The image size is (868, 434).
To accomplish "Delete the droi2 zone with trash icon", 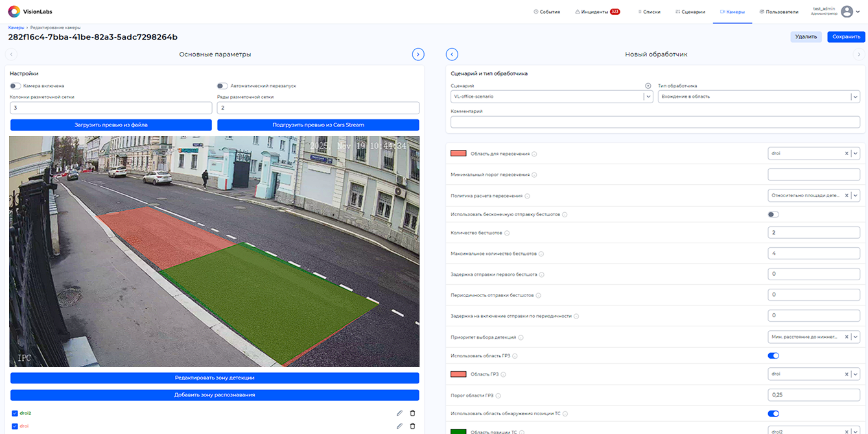I will coord(412,413).
